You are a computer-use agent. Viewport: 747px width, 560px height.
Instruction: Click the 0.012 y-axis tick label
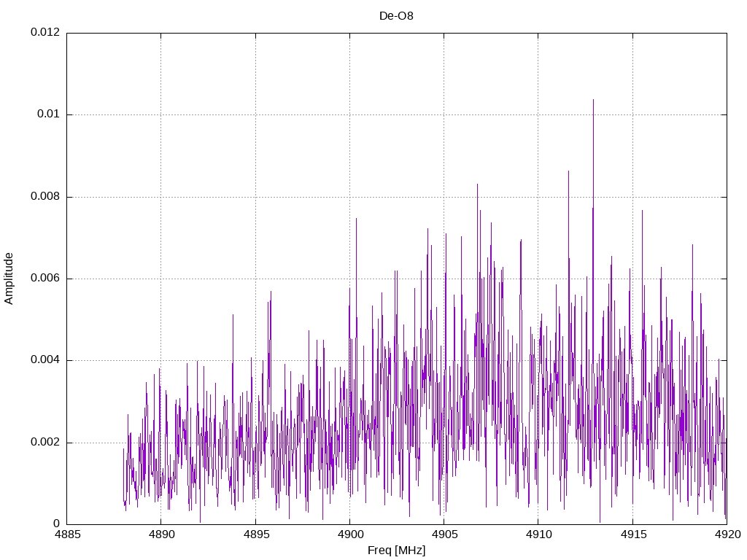point(45,32)
